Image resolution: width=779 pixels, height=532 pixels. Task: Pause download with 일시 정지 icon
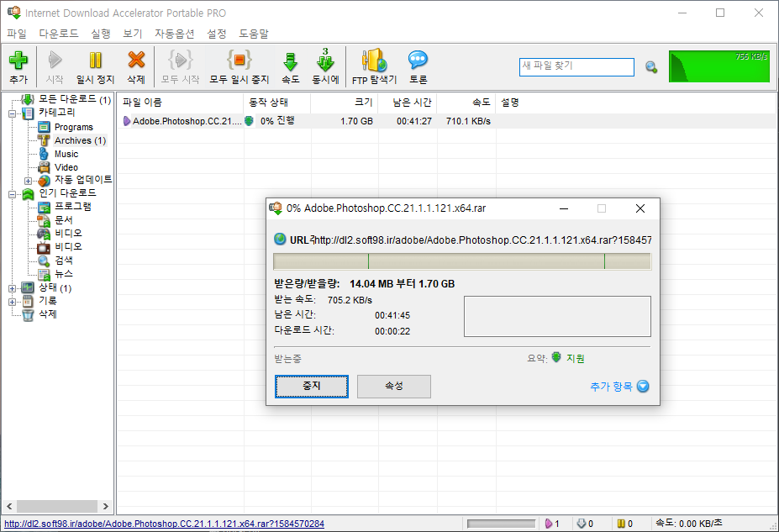tap(96, 61)
